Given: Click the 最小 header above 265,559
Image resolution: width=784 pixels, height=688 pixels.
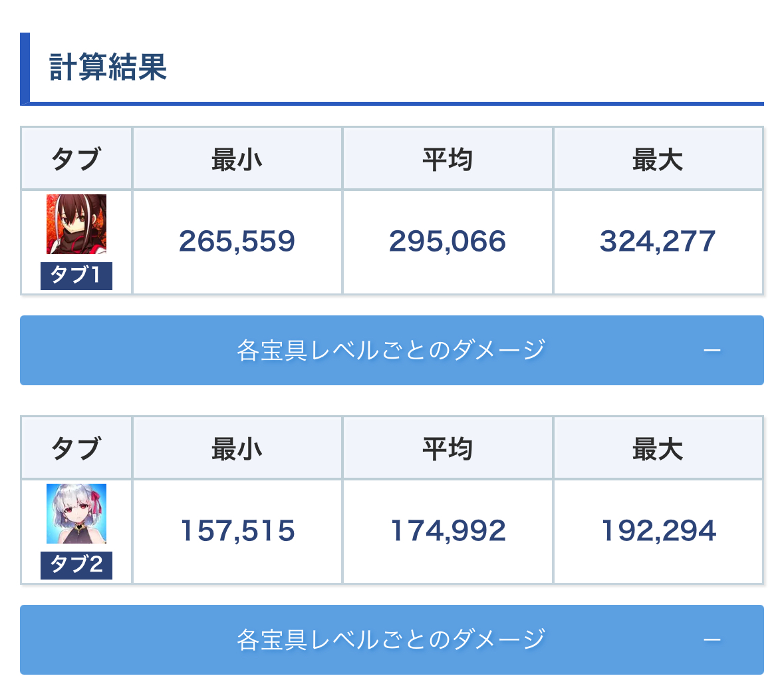Looking at the screenshot, I should point(237,160).
